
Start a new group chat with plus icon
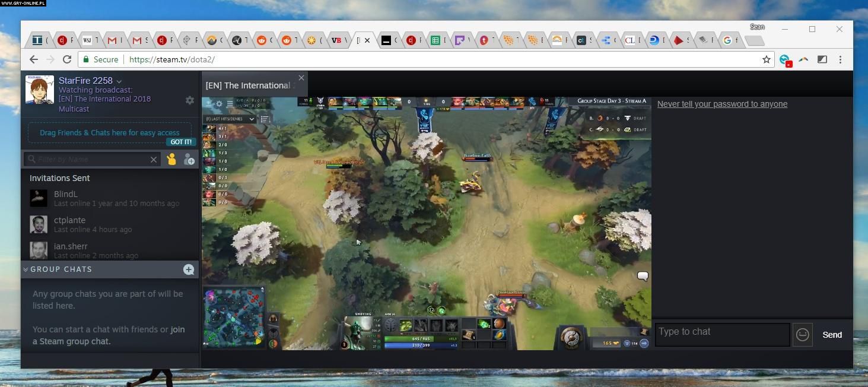(189, 269)
